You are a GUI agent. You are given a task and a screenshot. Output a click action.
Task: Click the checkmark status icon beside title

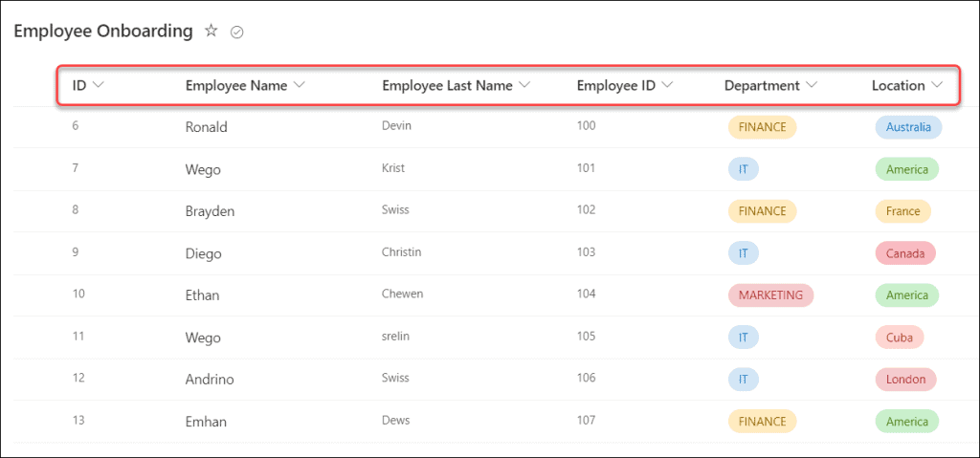(x=237, y=33)
